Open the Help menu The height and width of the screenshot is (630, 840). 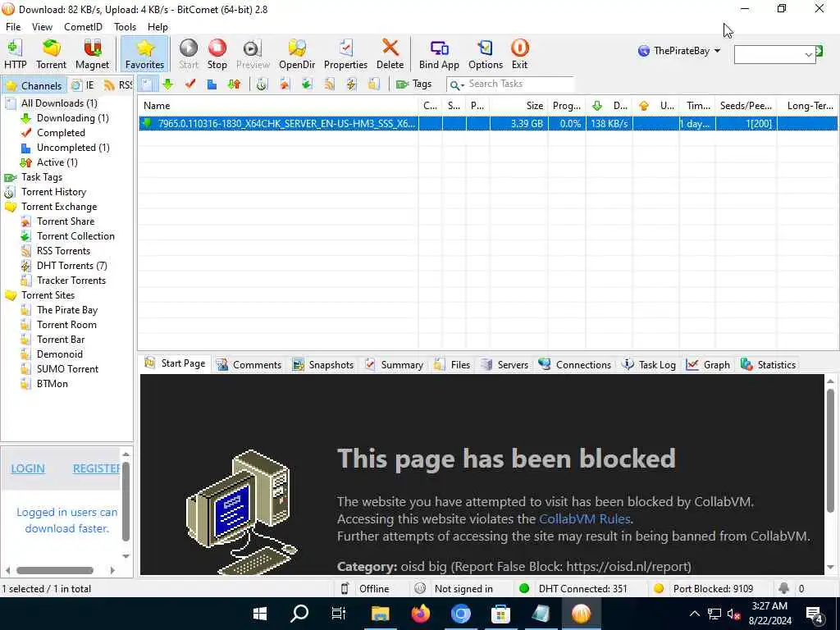tap(157, 27)
